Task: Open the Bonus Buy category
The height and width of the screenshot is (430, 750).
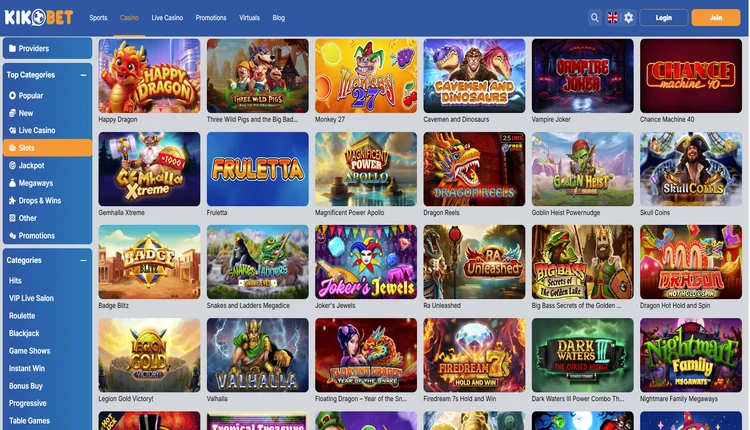Action: (x=26, y=386)
